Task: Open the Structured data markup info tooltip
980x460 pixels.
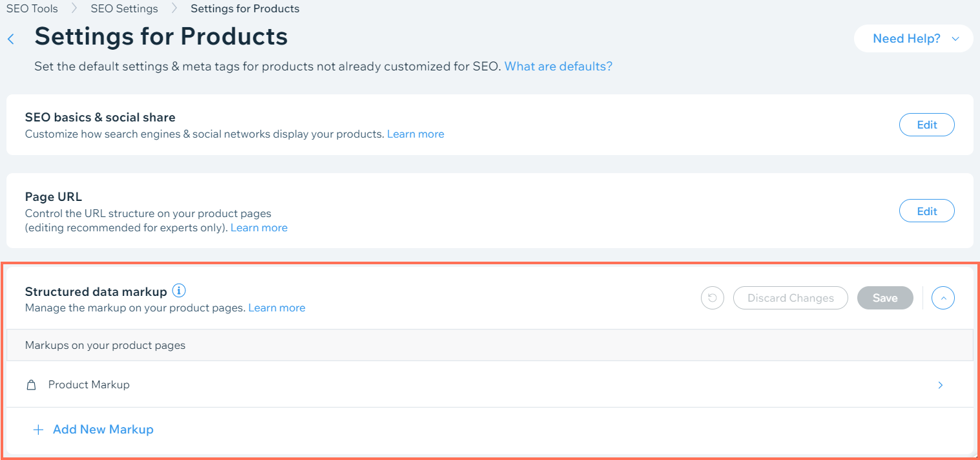Action: coord(179,291)
